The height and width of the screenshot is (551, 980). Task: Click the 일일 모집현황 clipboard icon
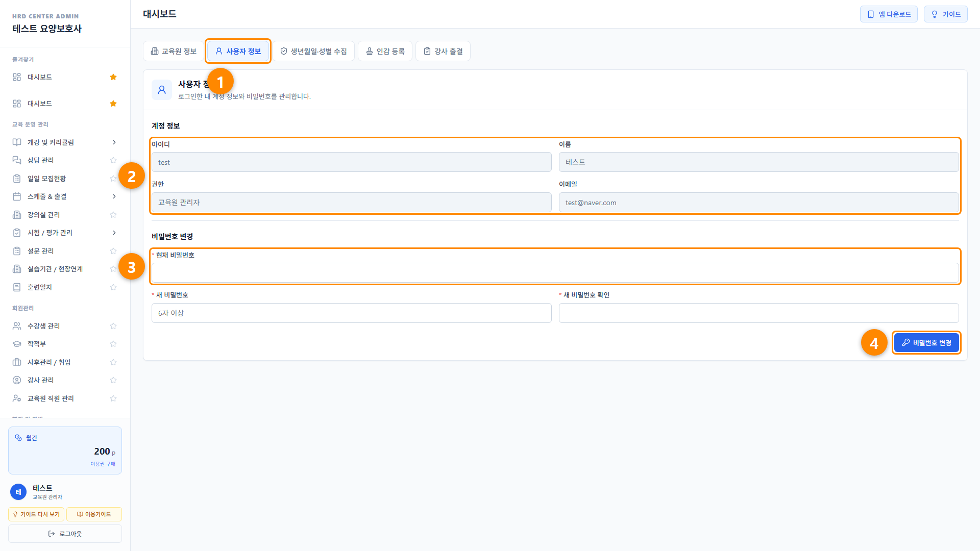pyautogui.click(x=17, y=179)
